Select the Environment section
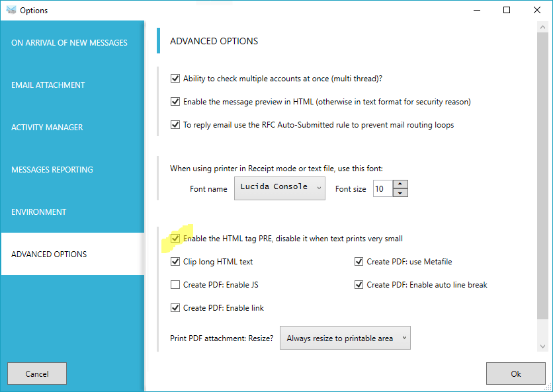Viewport: 553px width, 392px height. point(72,212)
